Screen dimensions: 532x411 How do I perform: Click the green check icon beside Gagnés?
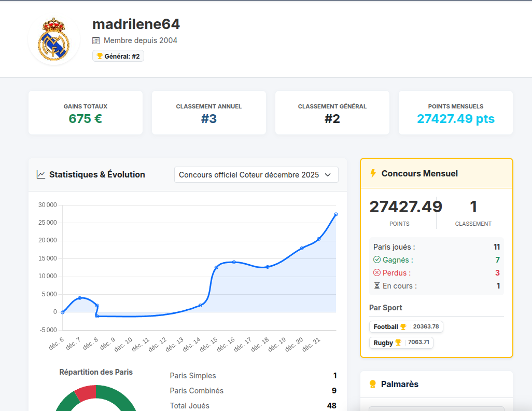(x=377, y=260)
